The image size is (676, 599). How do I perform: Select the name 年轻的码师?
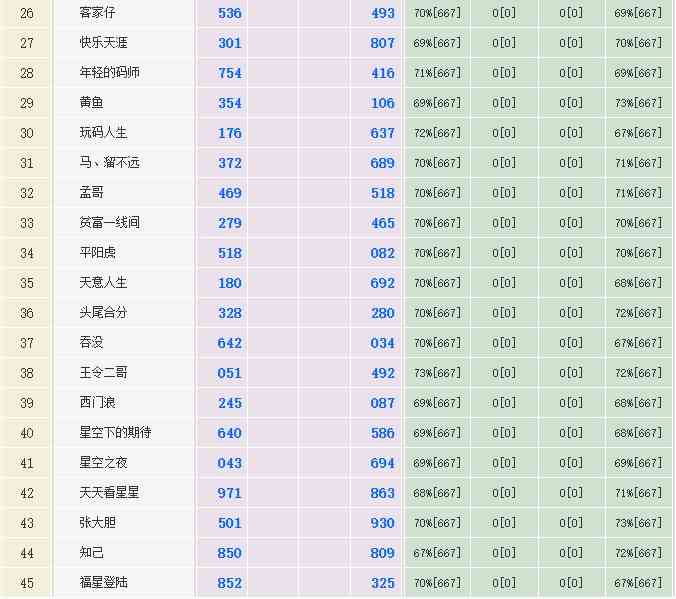111,73
